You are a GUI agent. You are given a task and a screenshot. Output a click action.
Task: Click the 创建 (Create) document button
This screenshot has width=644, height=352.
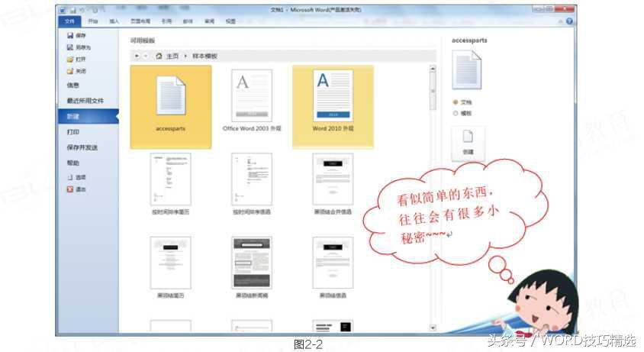[x=469, y=143]
